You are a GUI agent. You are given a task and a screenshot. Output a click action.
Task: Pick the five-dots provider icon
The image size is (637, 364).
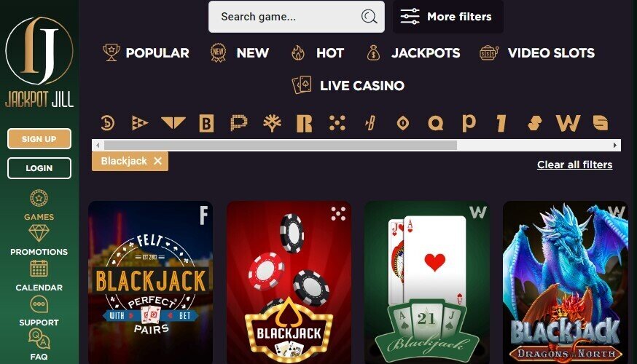coord(337,123)
